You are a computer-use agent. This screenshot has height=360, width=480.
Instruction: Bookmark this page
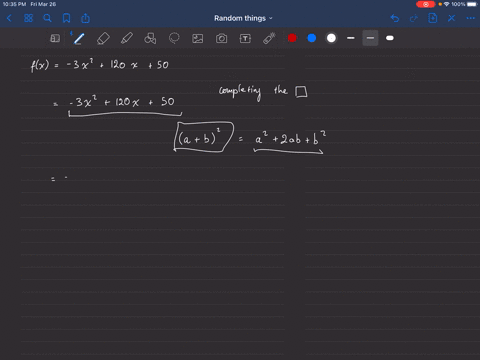click(66, 18)
